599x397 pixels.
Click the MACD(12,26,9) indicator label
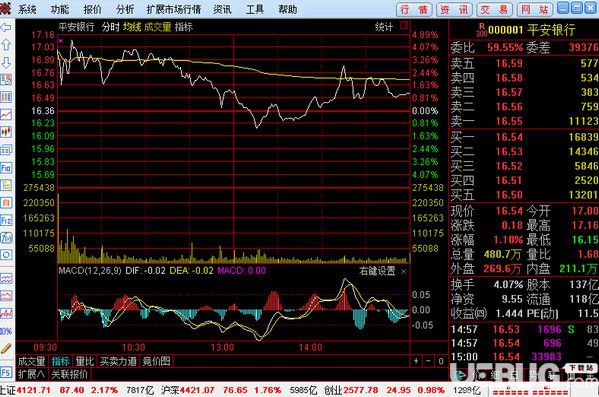90,271
